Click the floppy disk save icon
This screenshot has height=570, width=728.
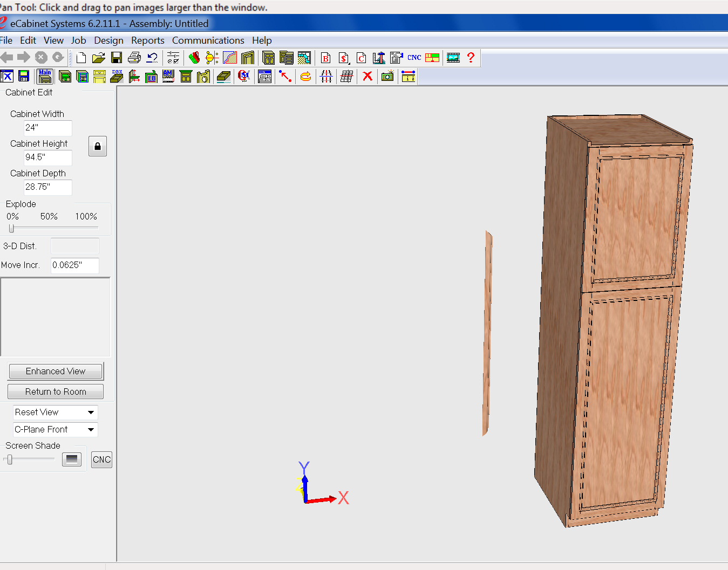(x=117, y=58)
